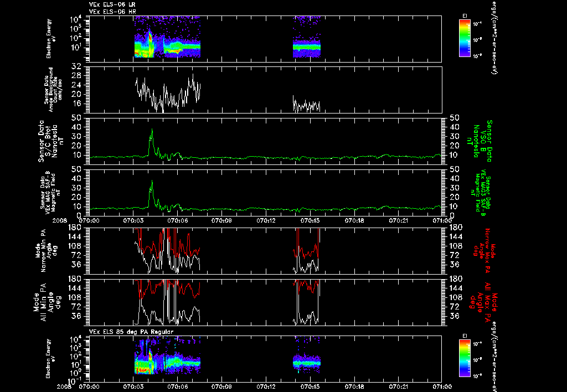Viewport: 567px width, 392px height.
Task: Click the 'VEx ELS-06 LR' title text
Action: pyautogui.click(x=112, y=4)
